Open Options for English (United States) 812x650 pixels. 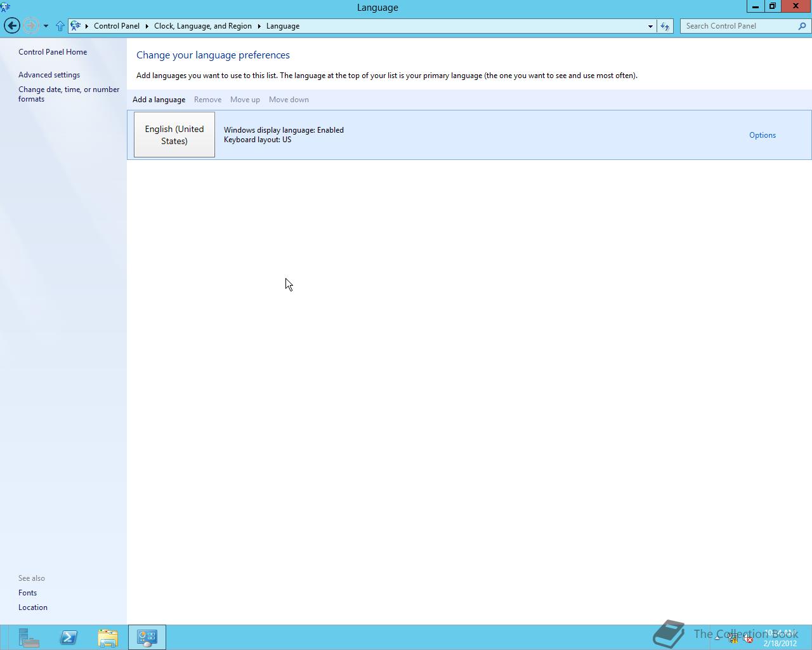[x=763, y=135]
